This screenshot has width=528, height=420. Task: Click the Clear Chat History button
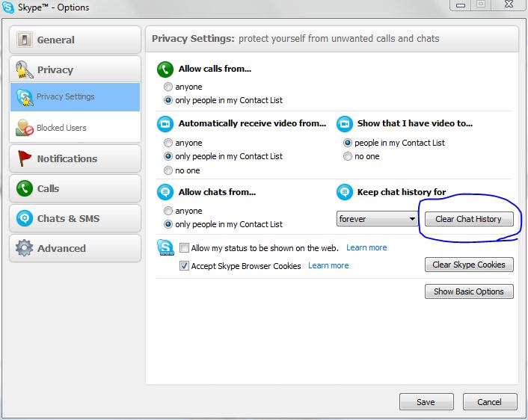(x=469, y=219)
